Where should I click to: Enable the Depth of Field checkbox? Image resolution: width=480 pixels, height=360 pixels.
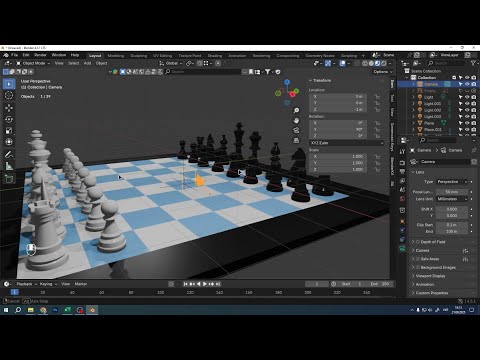418,242
